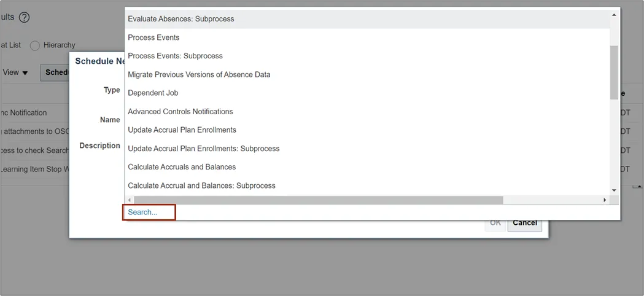The width and height of the screenshot is (644, 296).
Task: Click the list's scroll down arrow
Action: pos(614,190)
